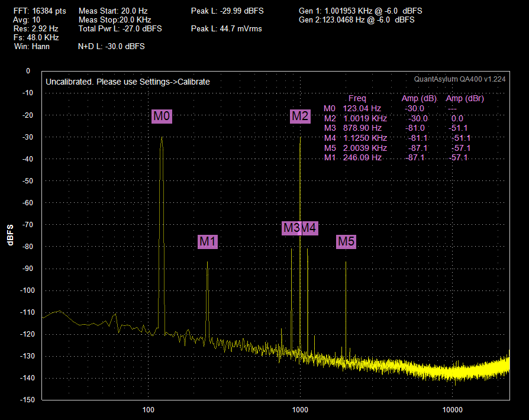The width and height of the screenshot is (529, 420).
Task: Select the M1 marker tag on the spectrum plot
Action: [x=208, y=241]
